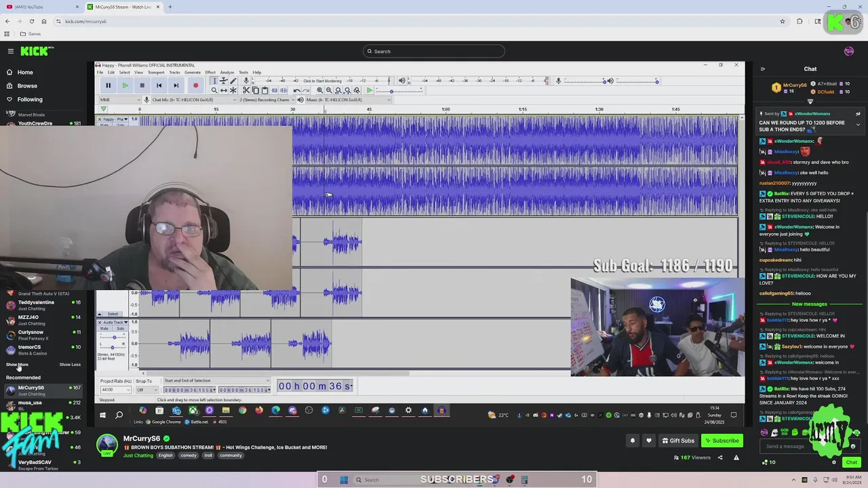Click the playback meter speaker icon
The width and height of the screenshot is (868, 488).
(x=401, y=81)
